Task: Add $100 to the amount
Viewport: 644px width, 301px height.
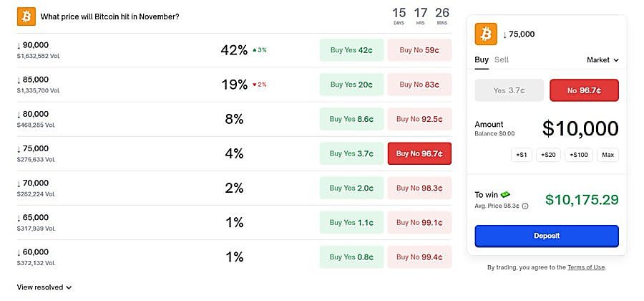Action: (579, 155)
